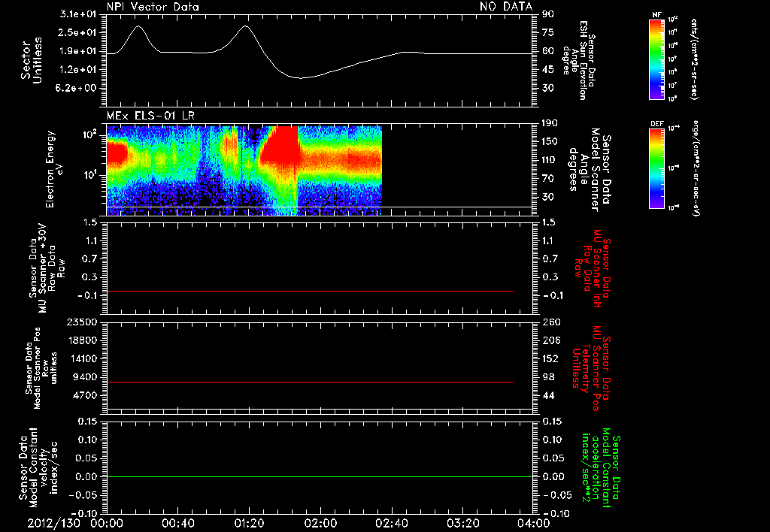Click the "Electron Energy eV" axis label
Viewport: 770px width, 532px height.
pos(54,169)
